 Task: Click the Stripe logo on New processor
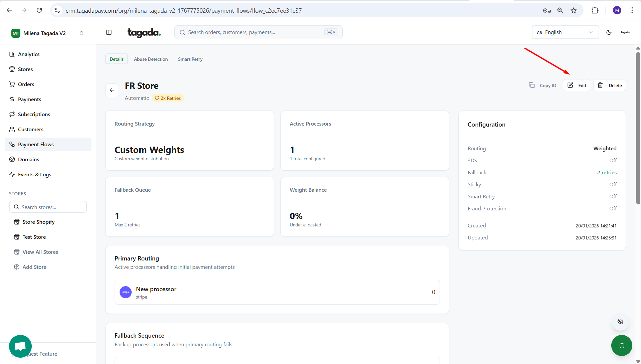pyautogui.click(x=126, y=292)
